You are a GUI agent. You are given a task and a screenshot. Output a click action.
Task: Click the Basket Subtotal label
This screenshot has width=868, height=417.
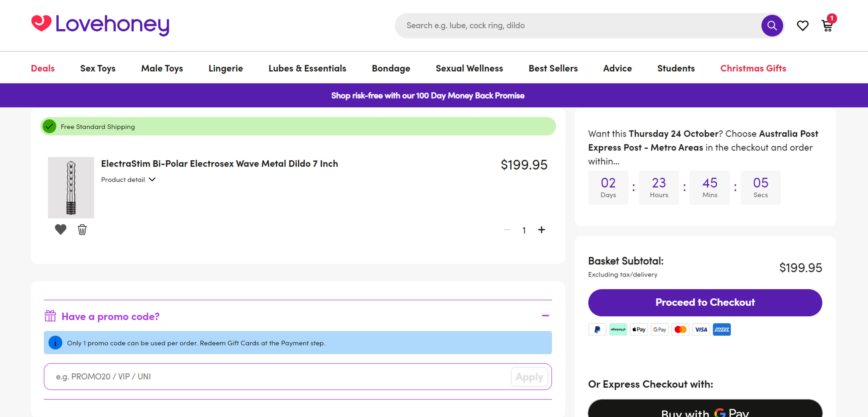pos(626,261)
